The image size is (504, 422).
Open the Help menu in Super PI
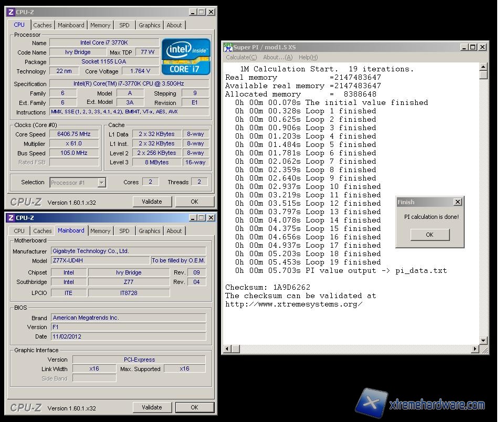pyautogui.click(x=308, y=57)
